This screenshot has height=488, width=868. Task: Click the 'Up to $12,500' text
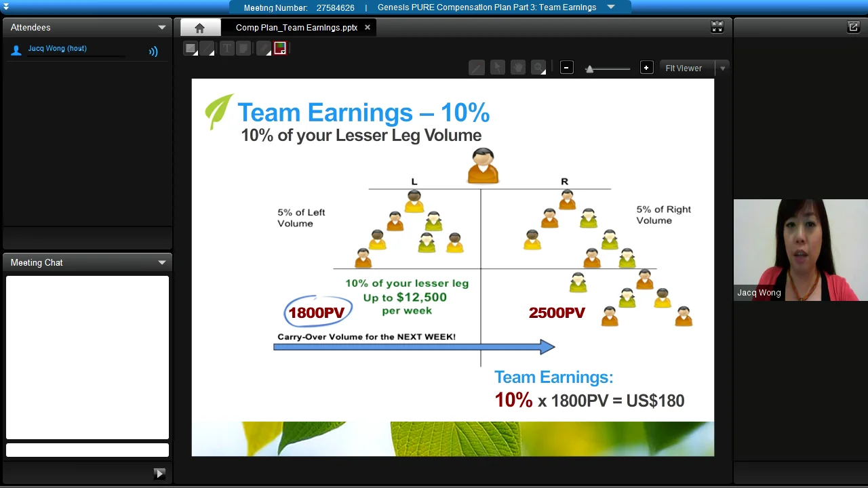(405, 298)
